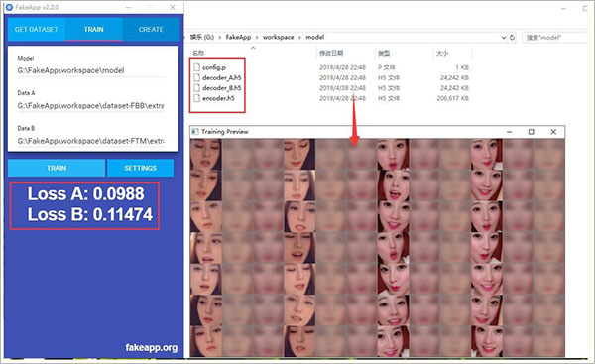The image size is (595, 364).
Task: Click the Training Preview window icon
Action: click(195, 131)
